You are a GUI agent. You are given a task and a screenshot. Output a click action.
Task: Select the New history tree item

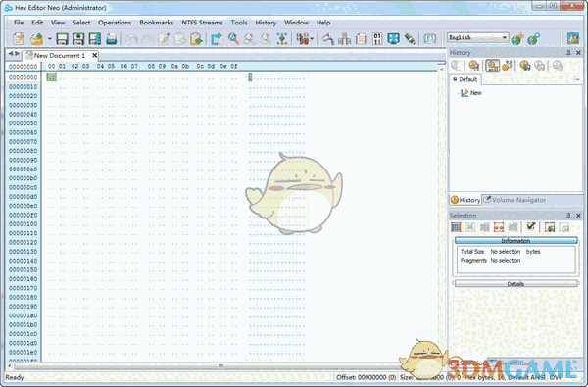tap(471, 93)
